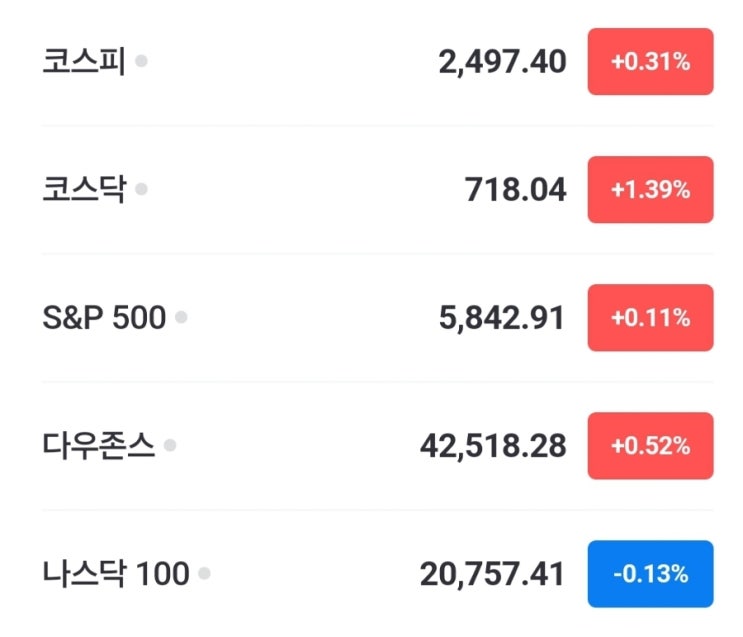The height and width of the screenshot is (637, 743).
Task: Tap the red +0.11% change badge
Action: pos(650,318)
